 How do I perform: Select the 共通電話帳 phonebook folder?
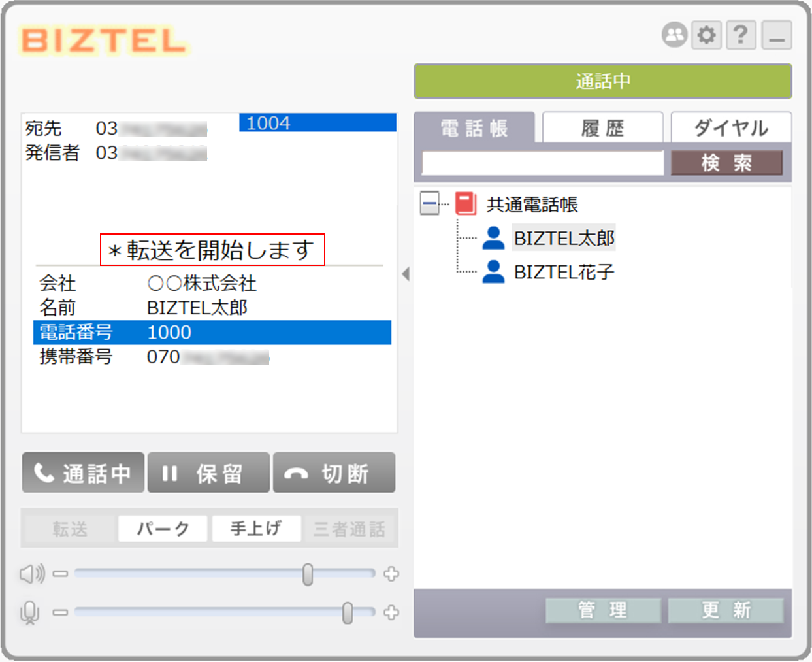[532, 205]
